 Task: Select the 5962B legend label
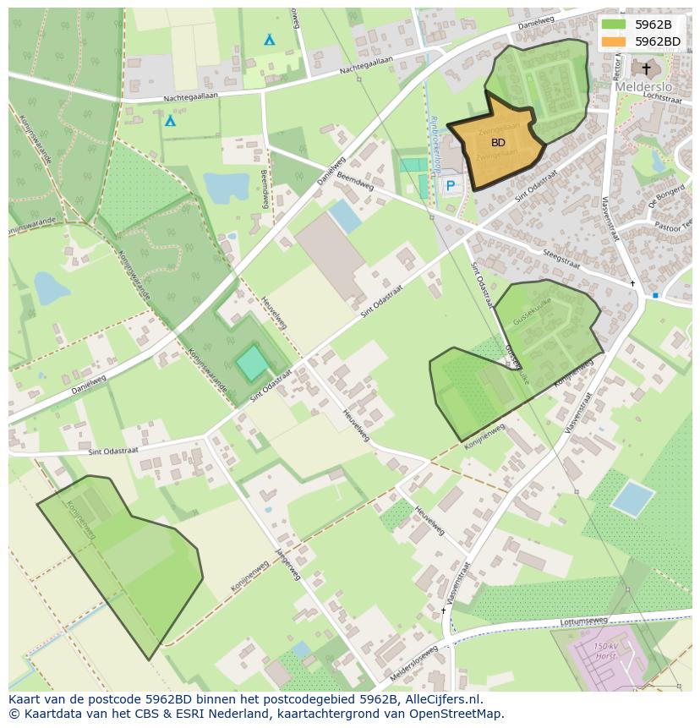(653, 25)
